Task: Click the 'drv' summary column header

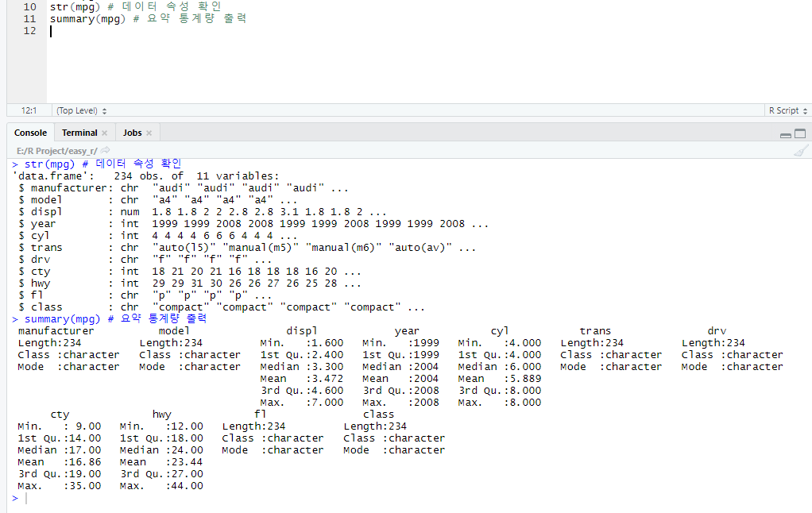Action: (x=717, y=331)
